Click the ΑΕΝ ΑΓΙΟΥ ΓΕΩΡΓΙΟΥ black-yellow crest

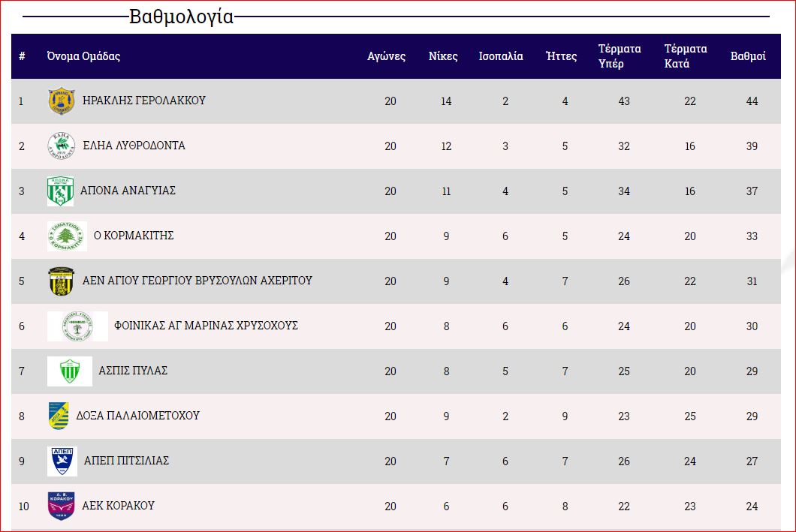[x=59, y=281]
